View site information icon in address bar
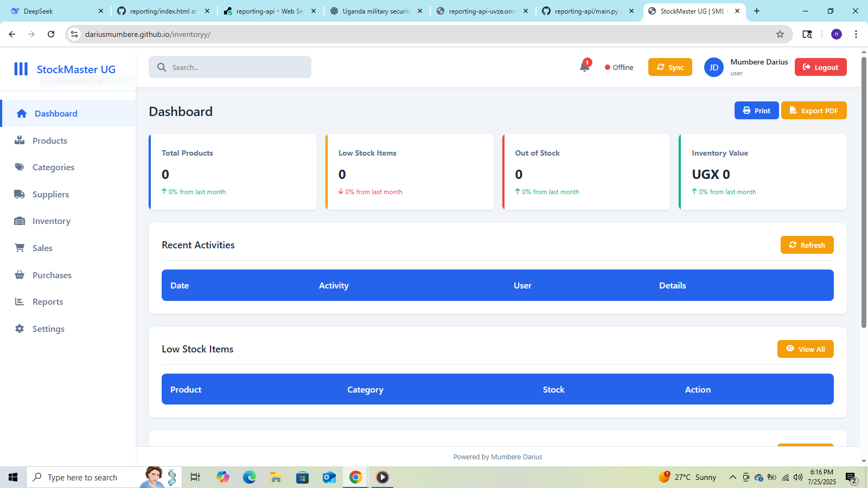The width and height of the screenshot is (868, 488). pyautogui.click(x=75, y=34)
